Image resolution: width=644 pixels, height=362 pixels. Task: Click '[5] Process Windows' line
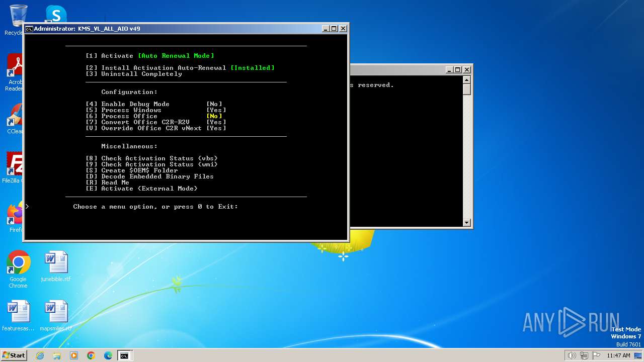pos(156,110)
